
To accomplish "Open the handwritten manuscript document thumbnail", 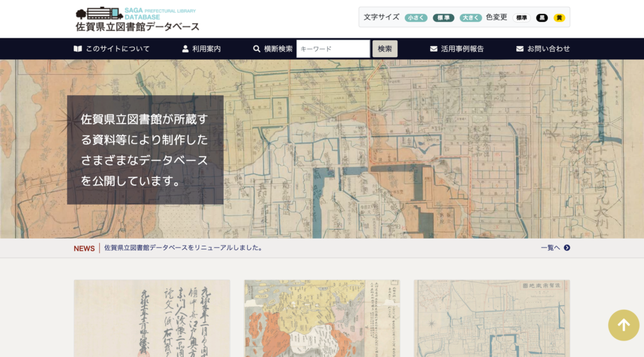I will (x=152, y=319).
